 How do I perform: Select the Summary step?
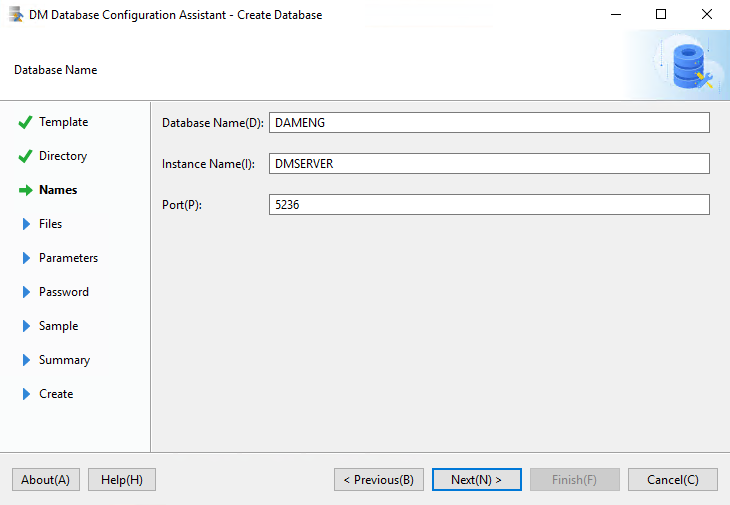[64, 360]
